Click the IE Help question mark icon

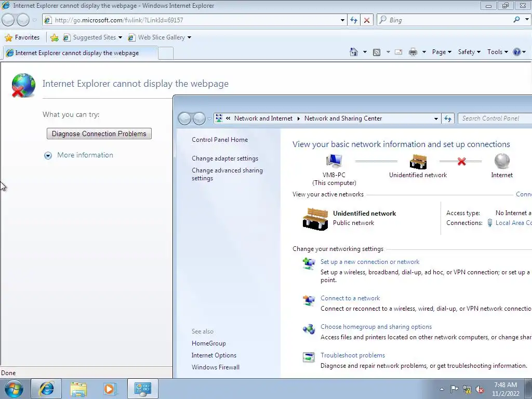click(x=516, y=52)
